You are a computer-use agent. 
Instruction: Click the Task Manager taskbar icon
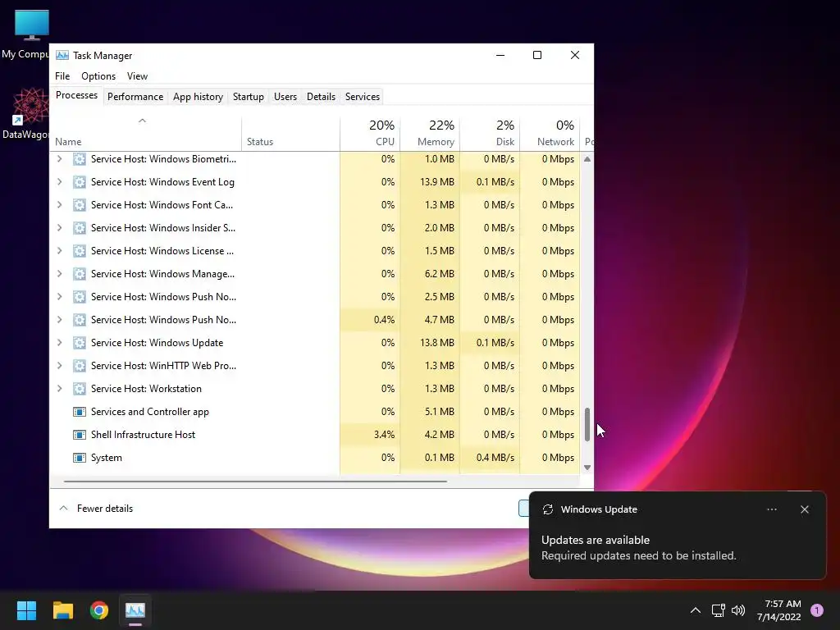tap(135, 610)
